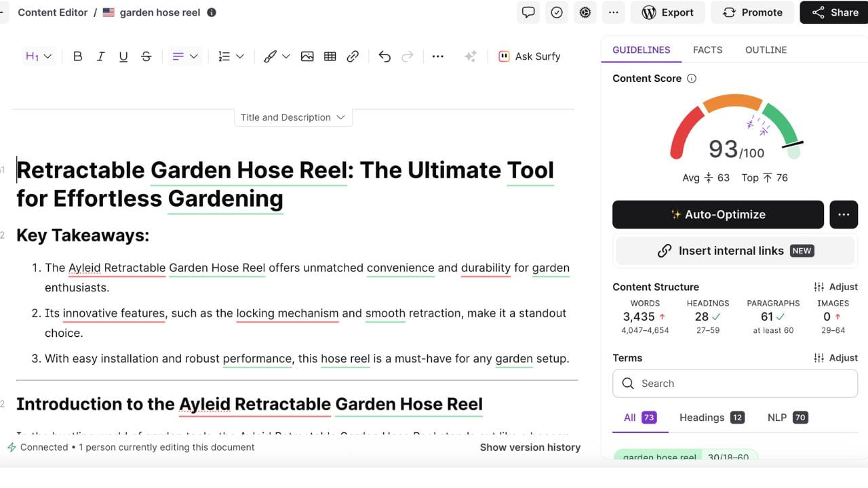Image resolution: width=868 pixels, height=488 pixels.
Task: Click the insert link icon
Action: click(x=353, y=56)
